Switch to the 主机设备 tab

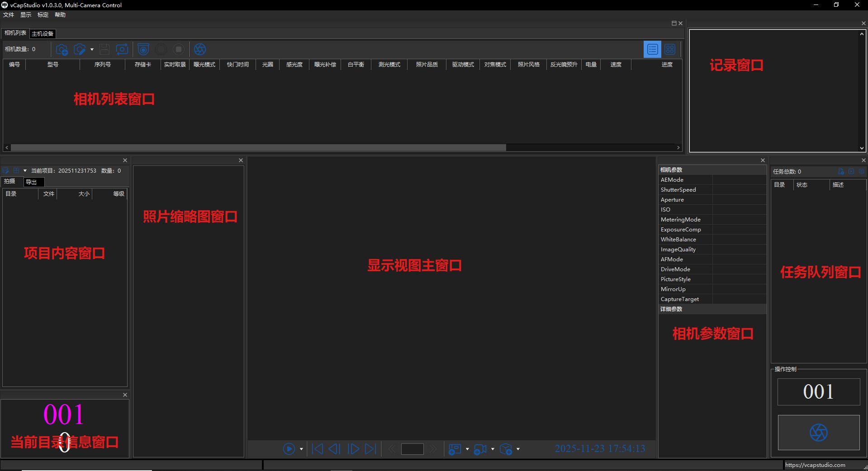43,33
